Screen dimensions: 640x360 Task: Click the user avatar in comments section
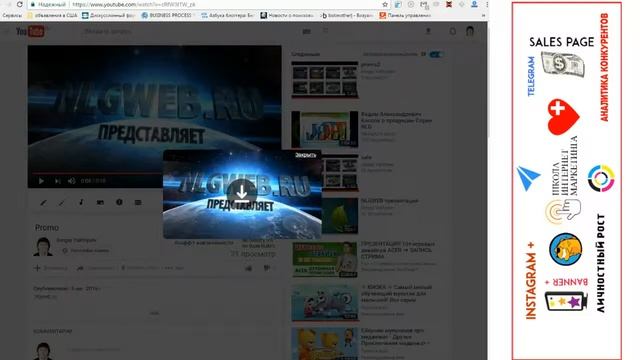tap(43, 351)
